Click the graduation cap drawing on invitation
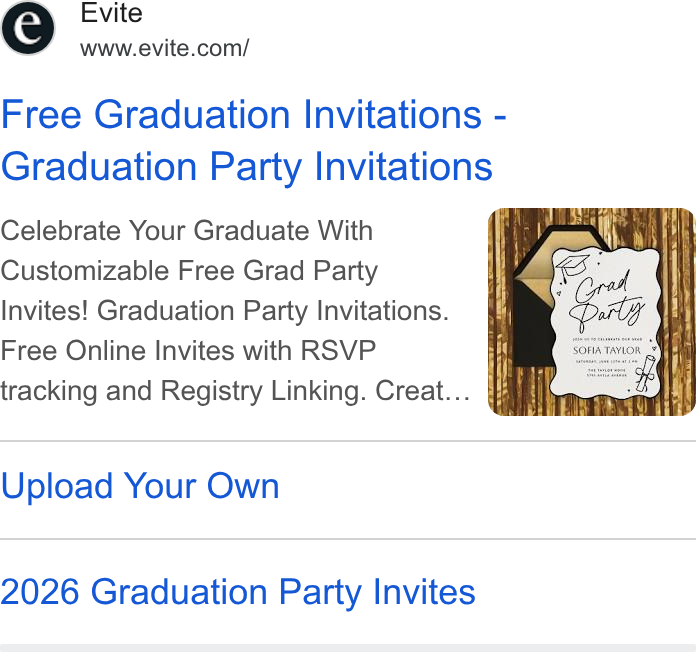This screenshot has height=652, width=696. tap(573, 267)
